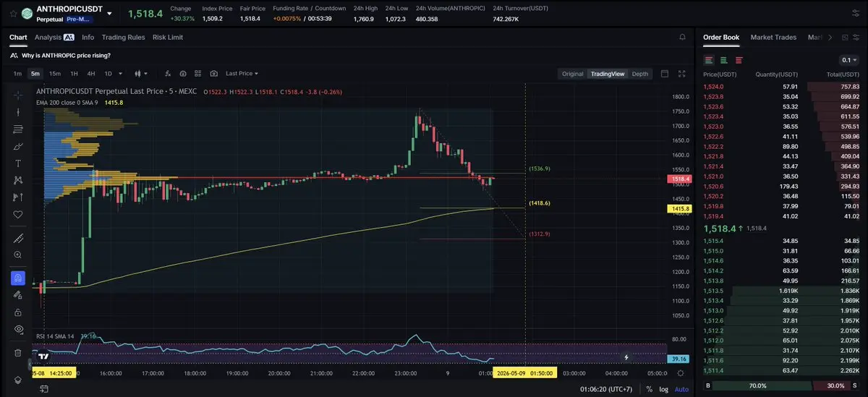Select the zoom-in magnifier tool
868x397 pixels.
pyautogui.click(x=18, y=255)
